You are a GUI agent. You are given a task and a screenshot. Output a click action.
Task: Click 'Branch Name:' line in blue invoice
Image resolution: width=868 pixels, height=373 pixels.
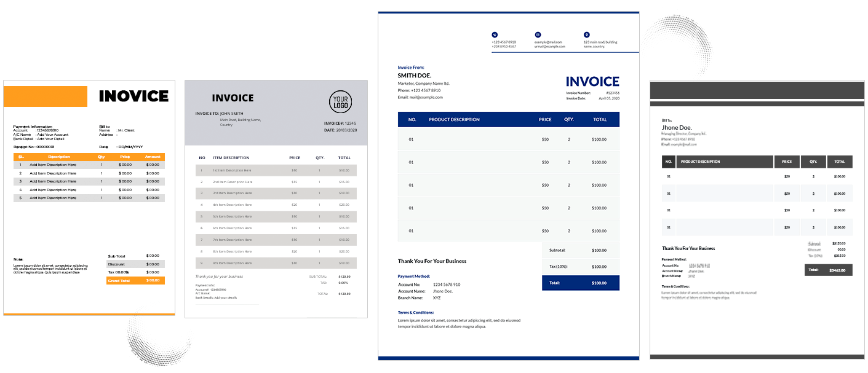click(420, 298)
